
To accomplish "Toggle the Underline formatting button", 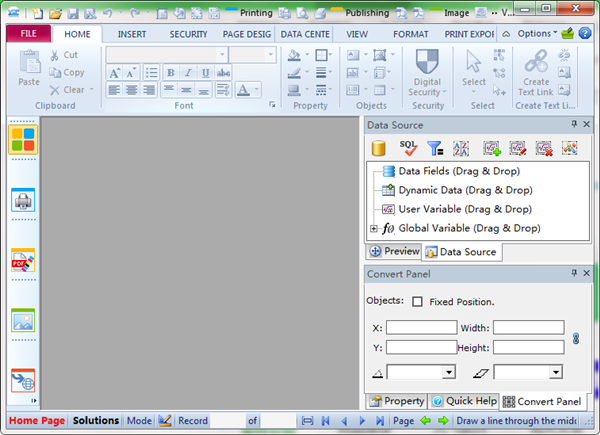I will (x=205, y=73).
